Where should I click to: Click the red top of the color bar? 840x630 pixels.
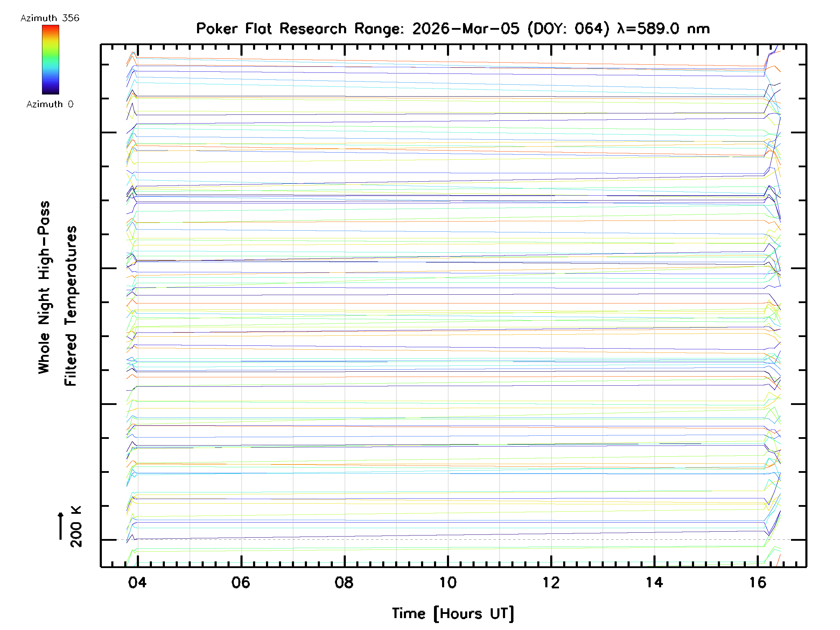[50, 27]
